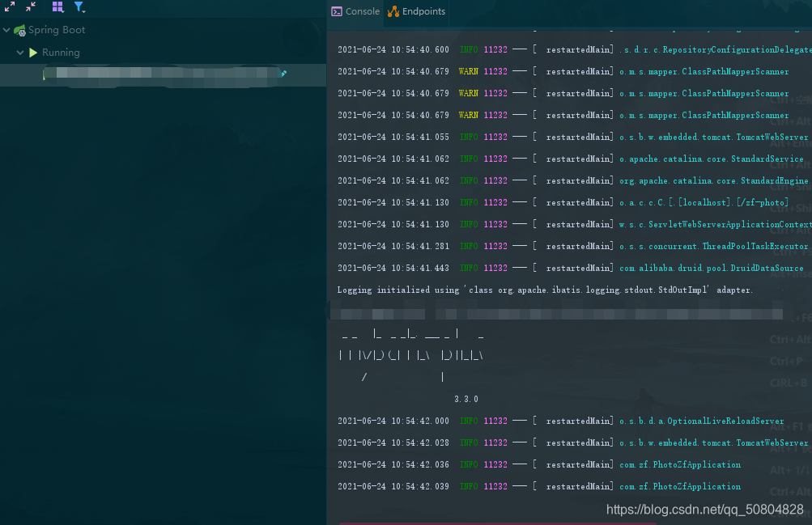Click the Endpoints graph icon
Viewport: 812px width, 525px height.
(x=394, y=11)
